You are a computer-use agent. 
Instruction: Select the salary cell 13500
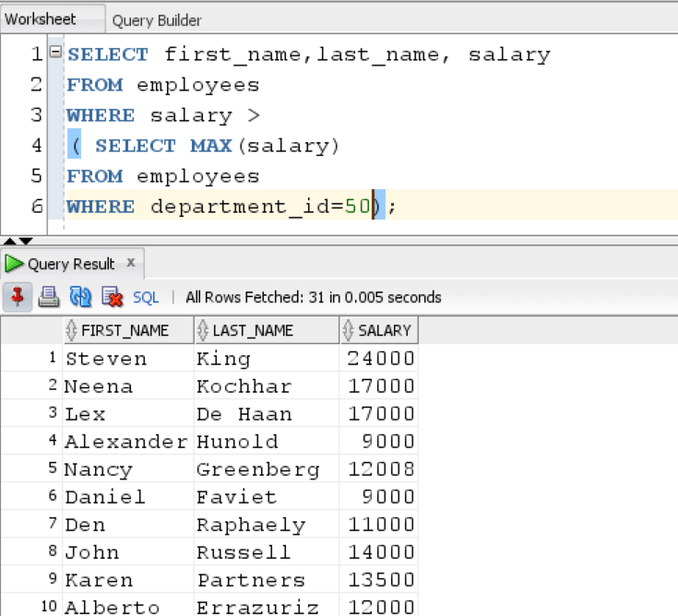coord(379,580)
